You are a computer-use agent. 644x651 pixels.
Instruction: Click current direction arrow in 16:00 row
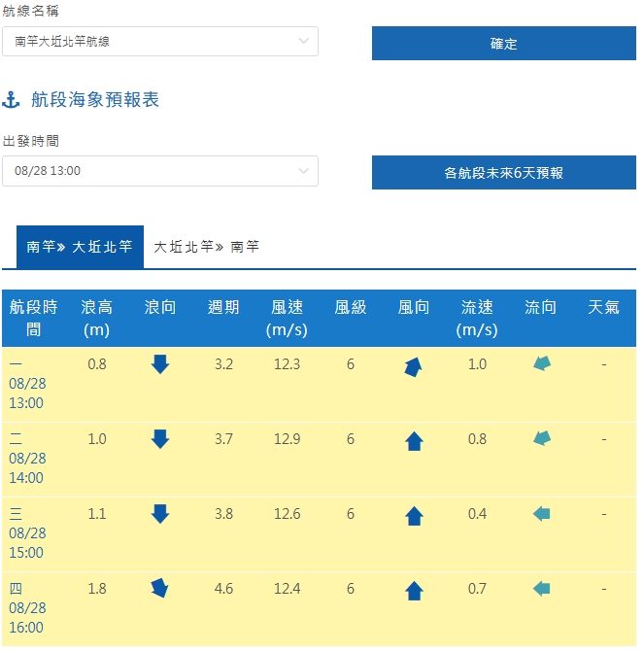(541, 589)
